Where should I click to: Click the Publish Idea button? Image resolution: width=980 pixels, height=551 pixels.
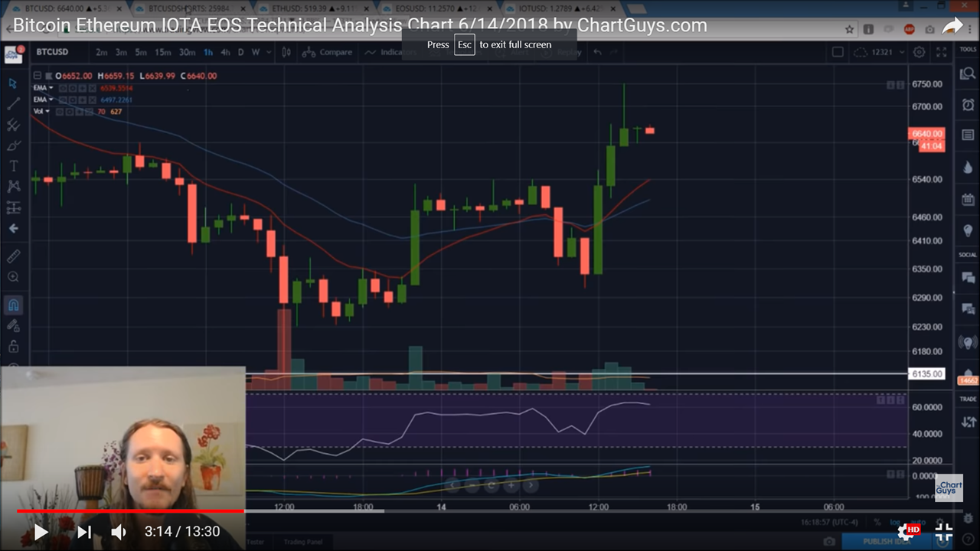[x=888, y=542]
